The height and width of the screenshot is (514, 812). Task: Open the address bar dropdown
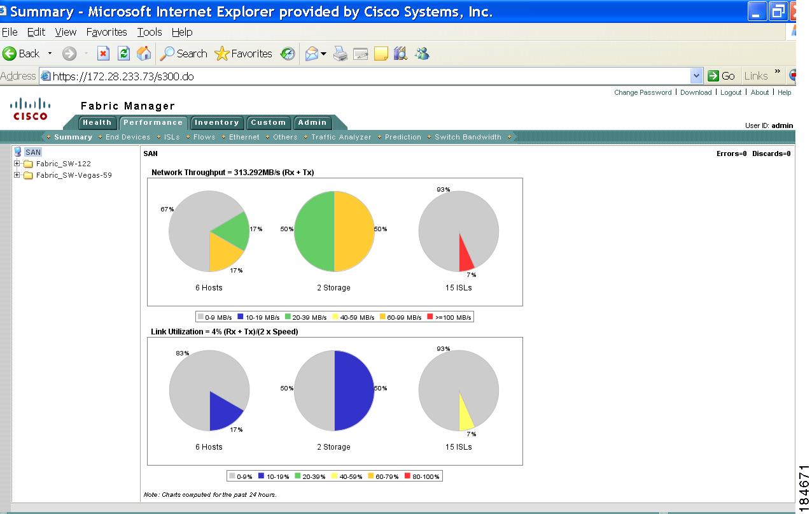pyautogui.click(x=696, y=76)
